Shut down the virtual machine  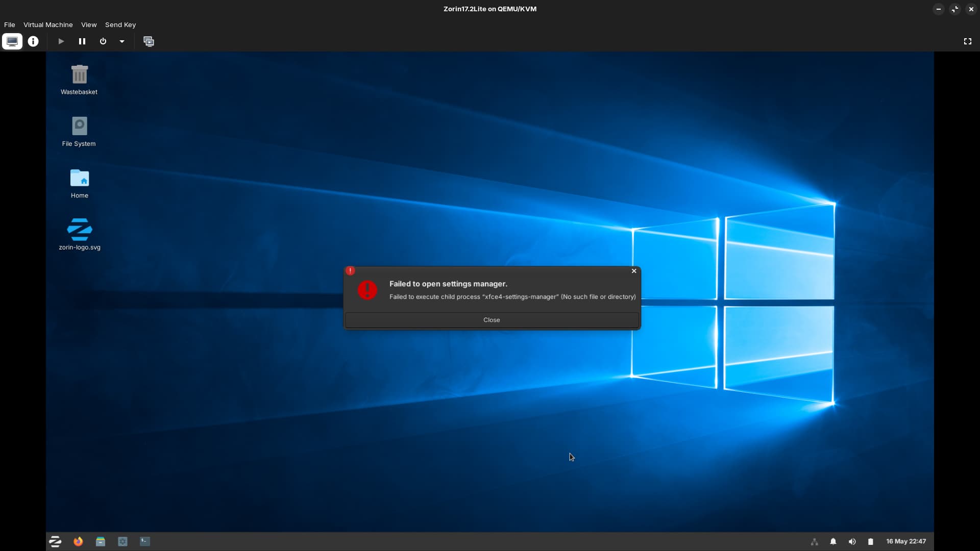103,41
